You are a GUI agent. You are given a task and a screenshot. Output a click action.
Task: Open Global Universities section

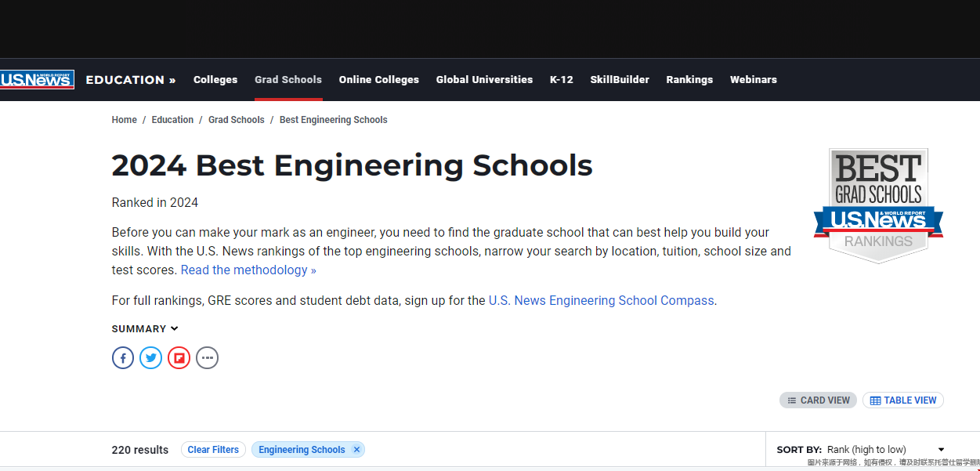click(484, 79)
